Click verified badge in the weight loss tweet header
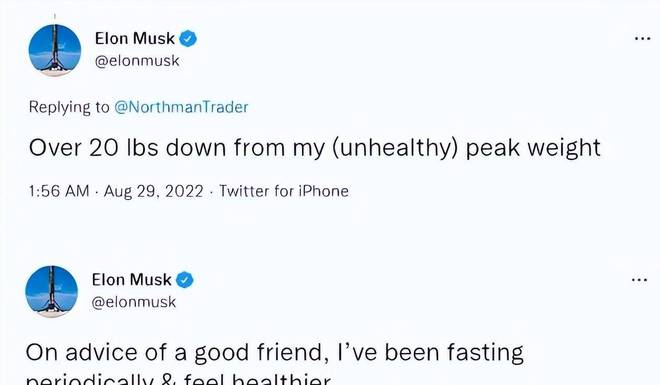Screen dimensions: 660x385 pos(188,39)
